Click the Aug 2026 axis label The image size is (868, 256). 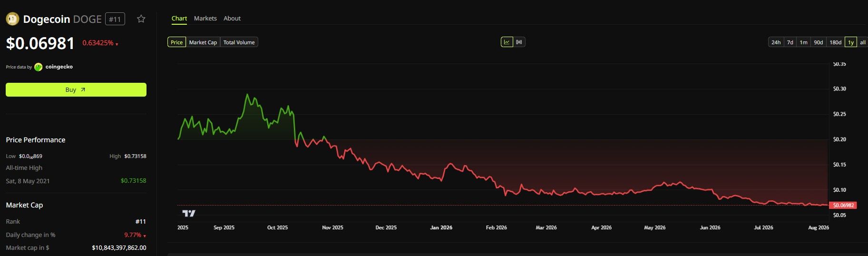(819, 227)
